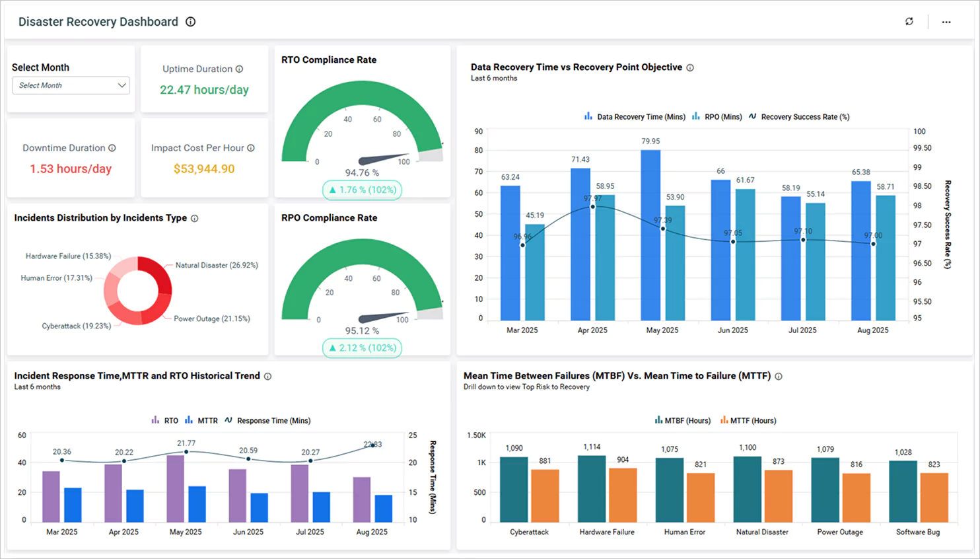This screenshot has height=559, width=980.
Task: Click the Incidents Distribution info icon
Action: (x=195, y=217)
